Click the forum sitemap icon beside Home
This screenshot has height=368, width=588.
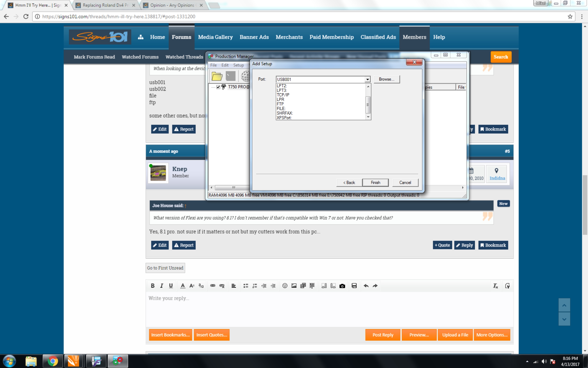tap(140, 37)
